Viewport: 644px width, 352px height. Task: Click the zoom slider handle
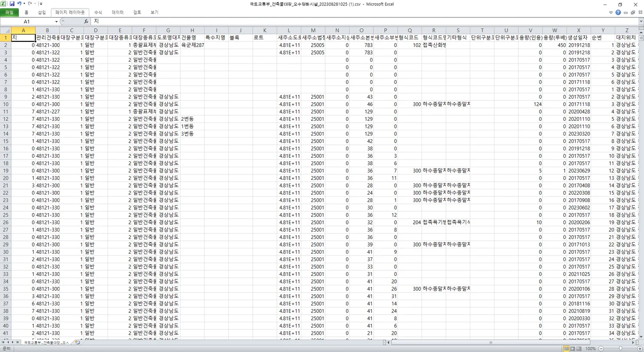click(x=621, y=349)
